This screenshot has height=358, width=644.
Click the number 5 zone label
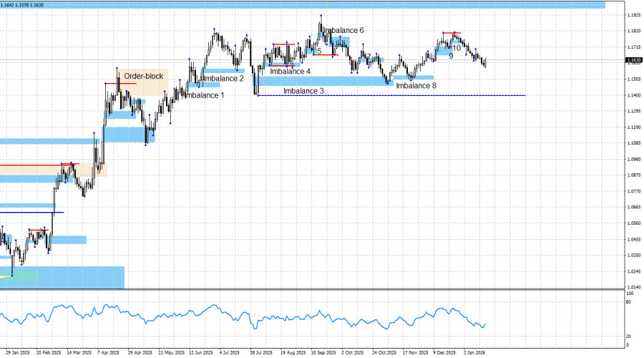[320, 52]
